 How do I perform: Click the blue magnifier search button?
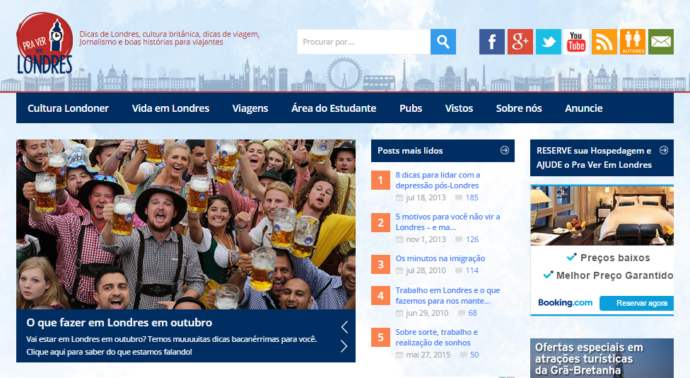[x=443, y=42]
